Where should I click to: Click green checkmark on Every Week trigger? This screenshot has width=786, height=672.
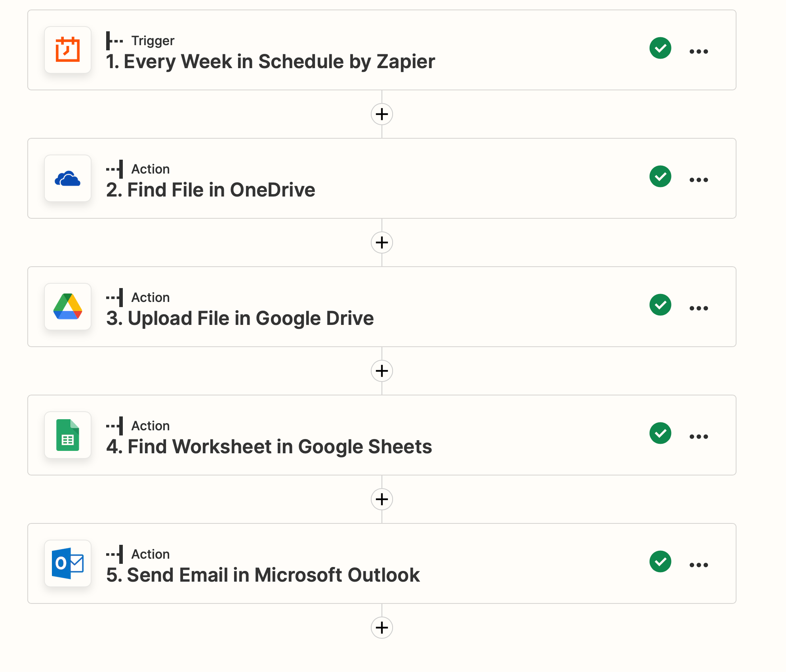660,48
